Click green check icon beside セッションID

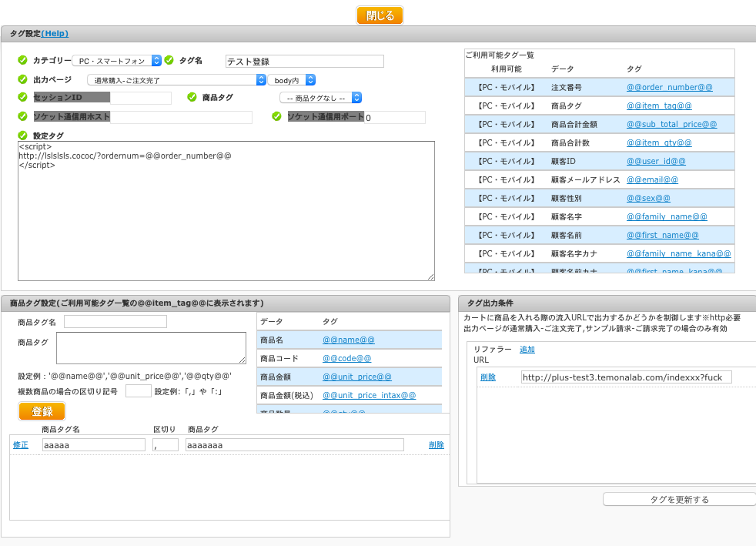click(22, 97)
